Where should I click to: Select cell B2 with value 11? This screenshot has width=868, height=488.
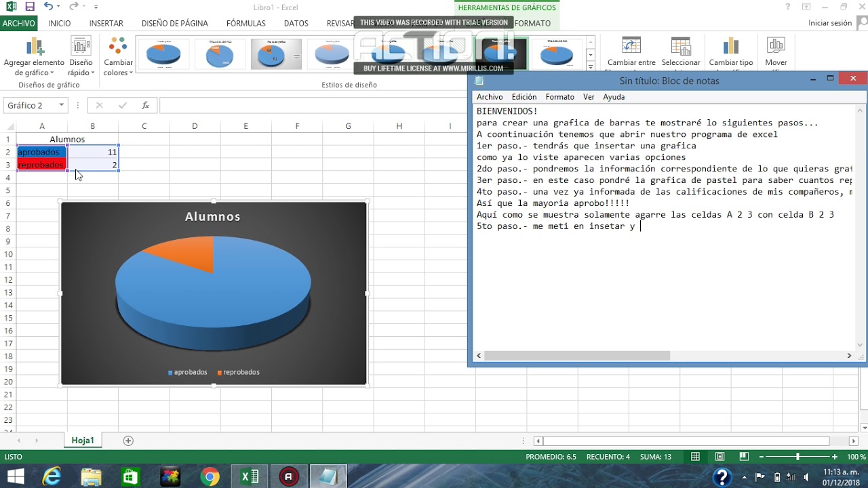click(x=93, y=152)
